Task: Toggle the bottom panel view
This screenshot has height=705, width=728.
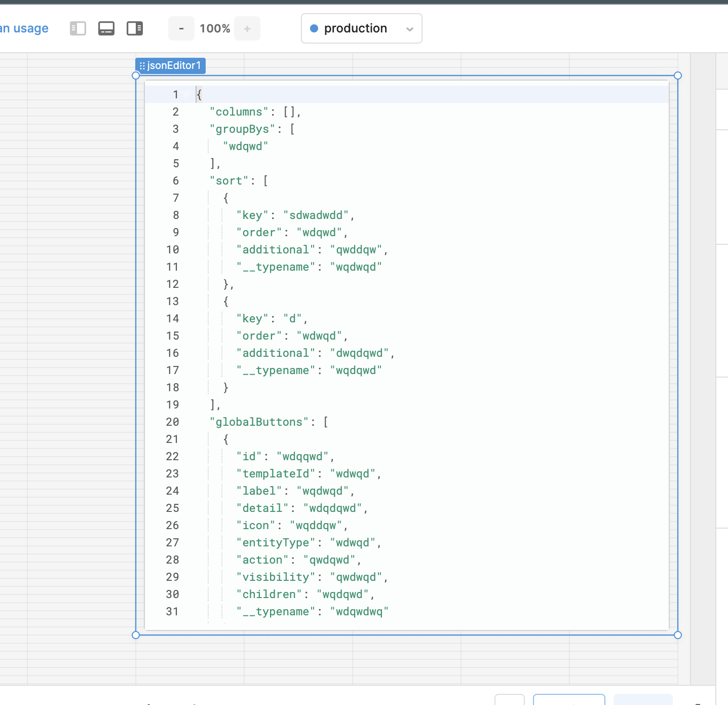Action: coord(106,28)
